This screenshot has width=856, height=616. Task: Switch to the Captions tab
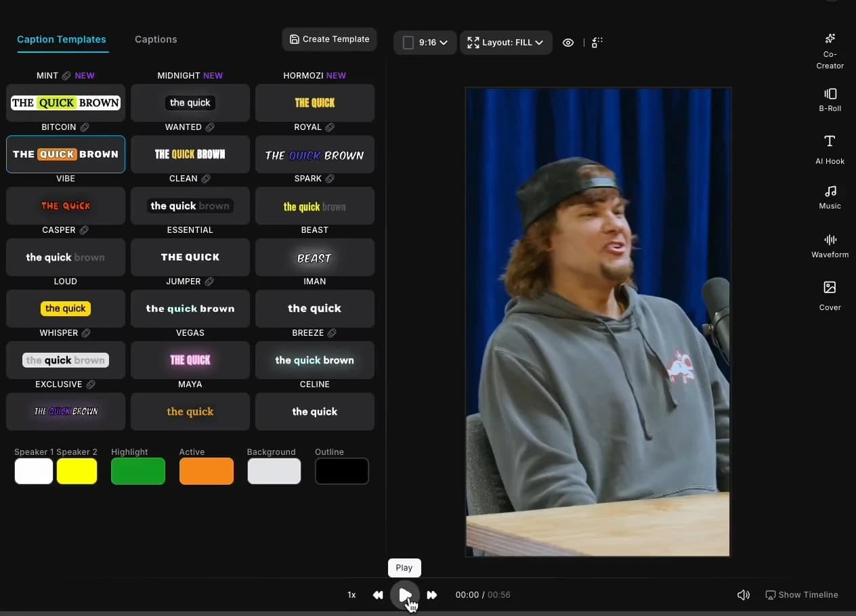coord(155,39)
